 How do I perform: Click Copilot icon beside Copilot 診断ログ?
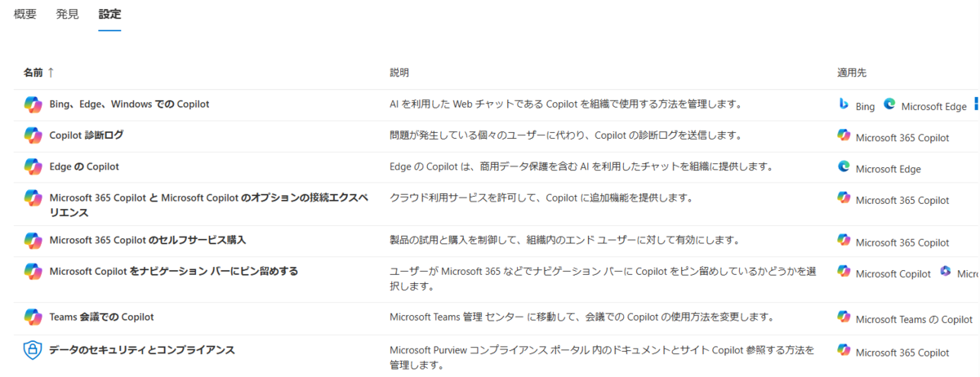coord(33,135)
